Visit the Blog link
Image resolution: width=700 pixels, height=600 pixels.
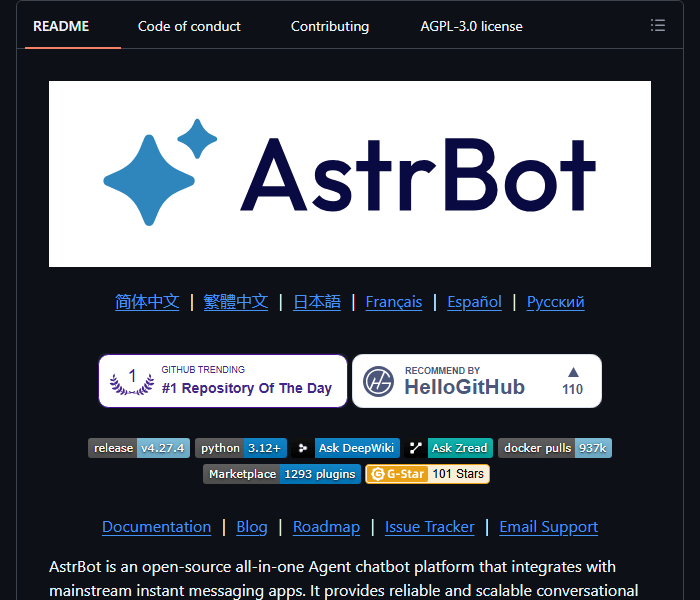[252, 527]
